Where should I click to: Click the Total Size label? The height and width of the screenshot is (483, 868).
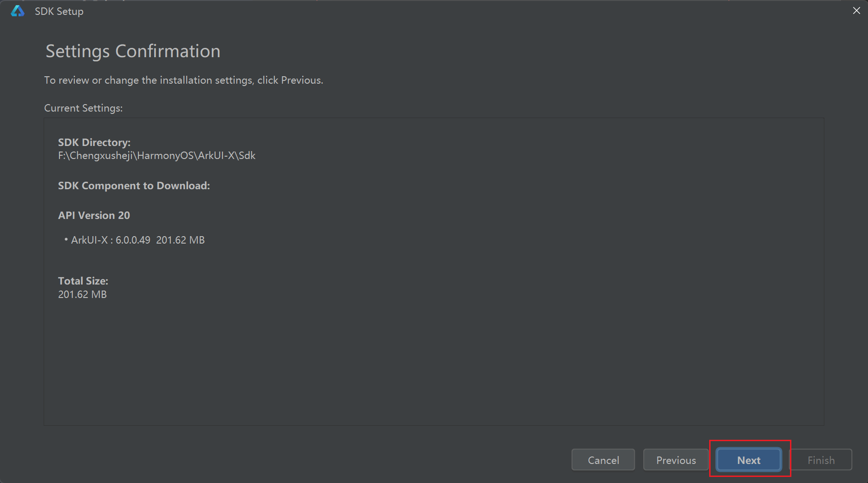pos(83,281)
